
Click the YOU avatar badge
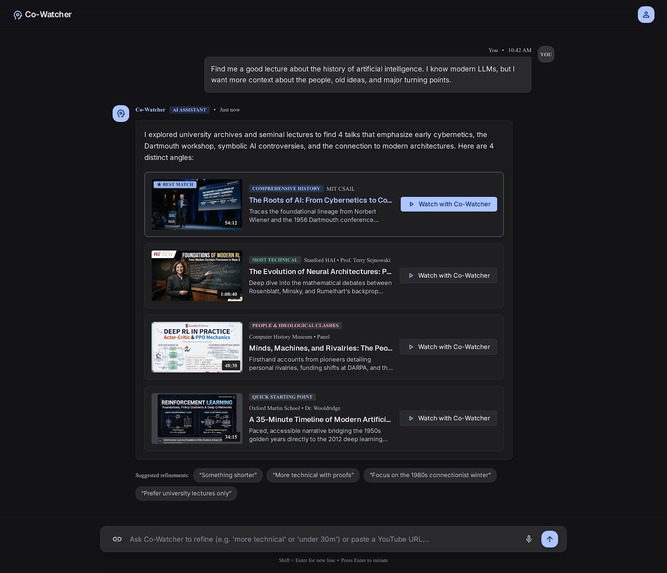(546, 54)
